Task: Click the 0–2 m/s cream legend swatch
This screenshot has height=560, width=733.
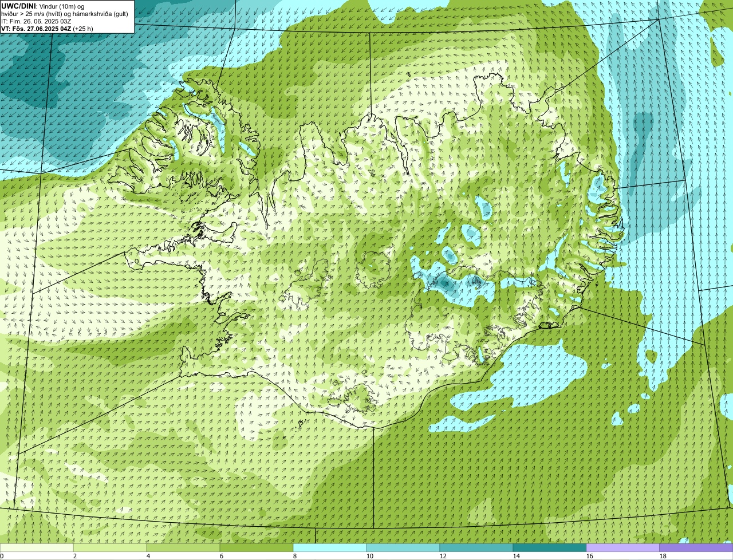Action: coord(37,548)
